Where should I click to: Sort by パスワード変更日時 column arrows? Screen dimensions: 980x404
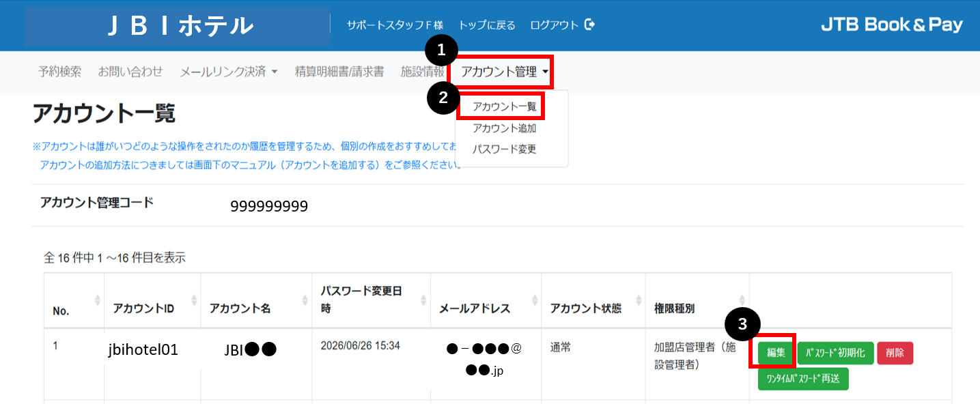click(x=423, y=300)
